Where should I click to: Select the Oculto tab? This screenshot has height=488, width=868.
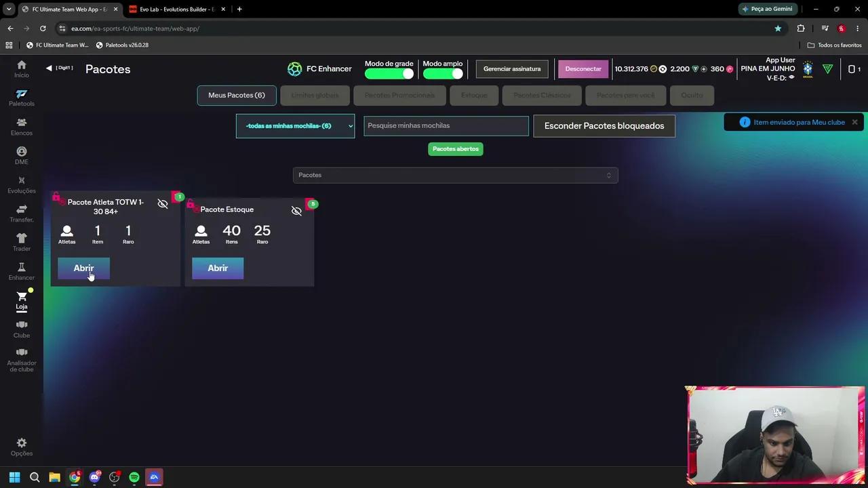(692, 95)
